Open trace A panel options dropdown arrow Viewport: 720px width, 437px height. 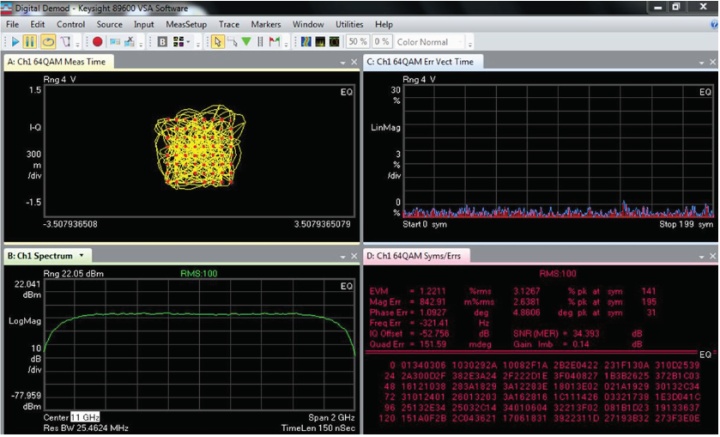pyautogui.click(x=343, y=62)
